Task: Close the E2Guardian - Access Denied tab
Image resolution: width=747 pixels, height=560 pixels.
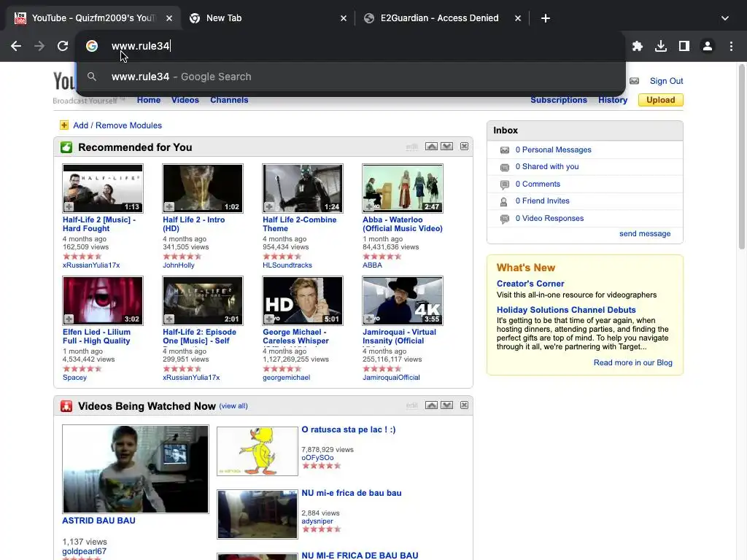Action: (518, 18)
